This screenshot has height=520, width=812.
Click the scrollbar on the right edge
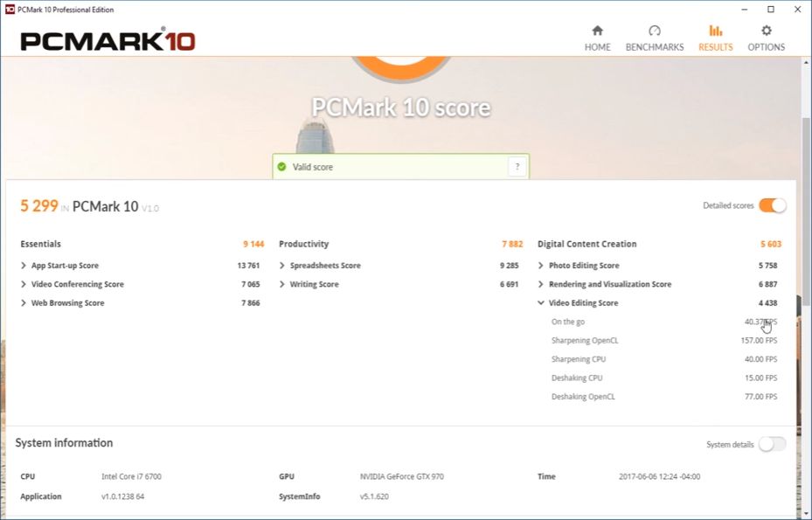point(807,218)
